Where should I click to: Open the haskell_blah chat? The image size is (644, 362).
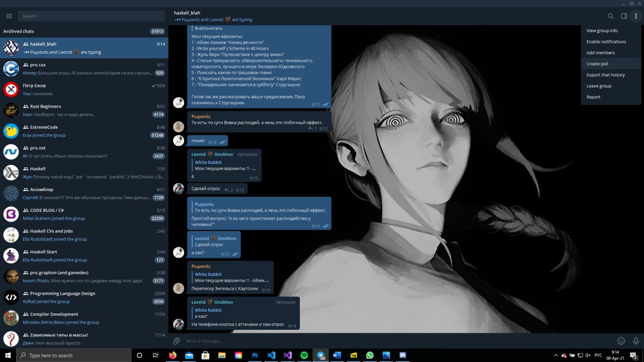pyautogui.click(x=84, y=48)
